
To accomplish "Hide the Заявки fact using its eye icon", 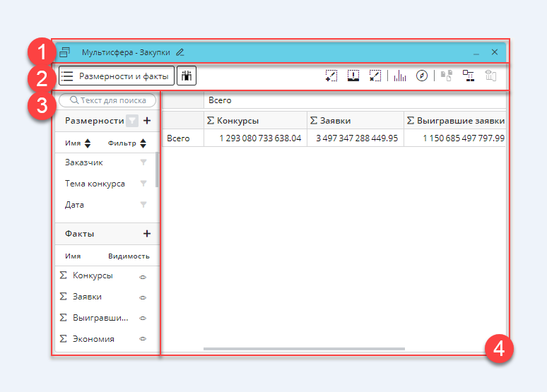I will (x=143, y=297).
